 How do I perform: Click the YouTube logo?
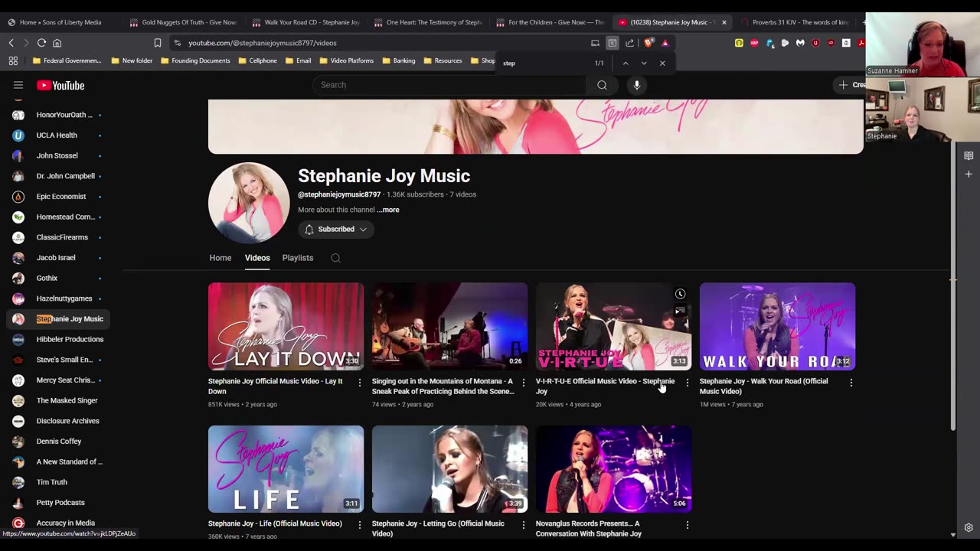(60, 85)
